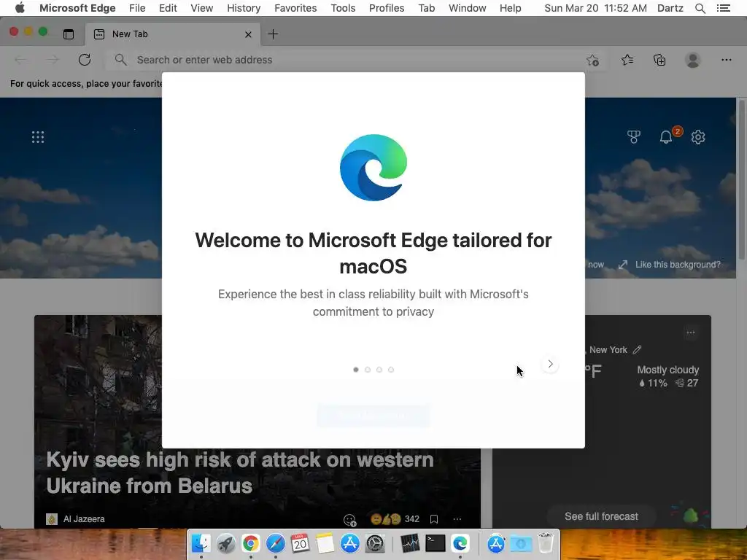This screenshot has width=747, height=560.
Task: Click New York weather location
Action: (608, 350)
